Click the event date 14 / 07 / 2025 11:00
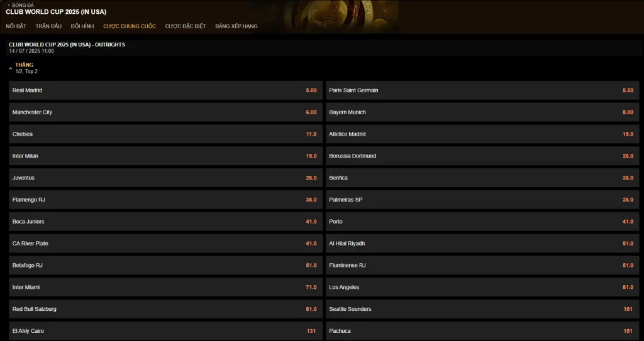 [x=31, y=51]
